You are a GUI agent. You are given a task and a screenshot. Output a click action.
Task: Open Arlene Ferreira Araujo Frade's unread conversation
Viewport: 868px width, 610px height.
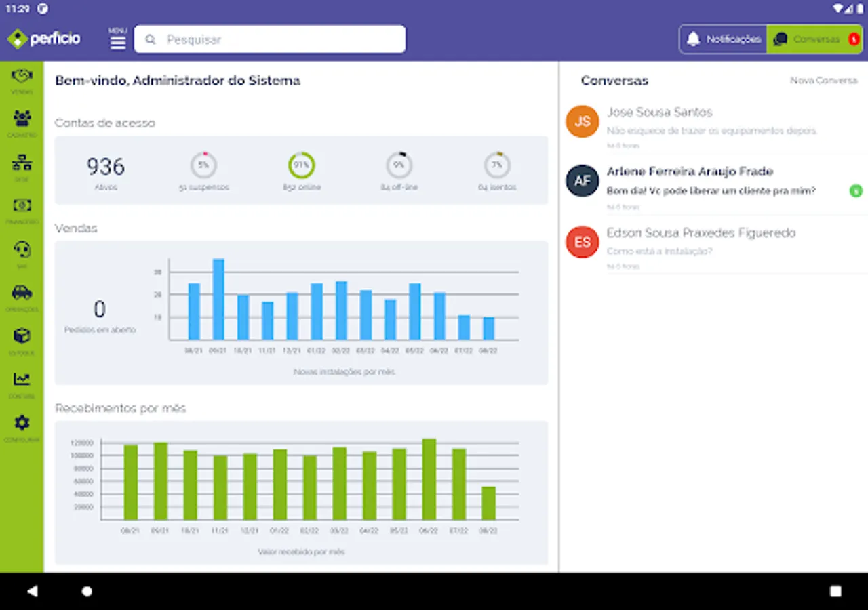point(713,186)
